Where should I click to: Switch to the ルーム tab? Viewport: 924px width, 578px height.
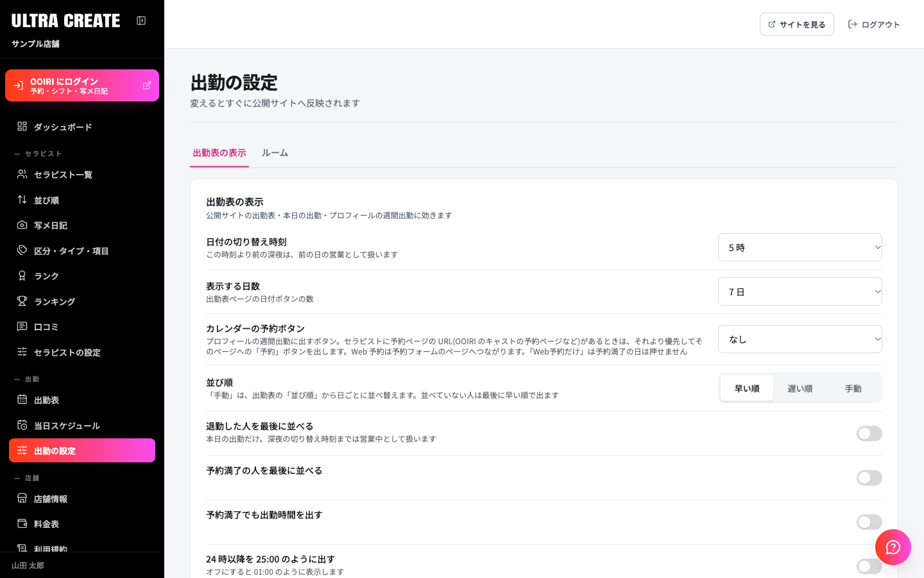click(275, 153)
